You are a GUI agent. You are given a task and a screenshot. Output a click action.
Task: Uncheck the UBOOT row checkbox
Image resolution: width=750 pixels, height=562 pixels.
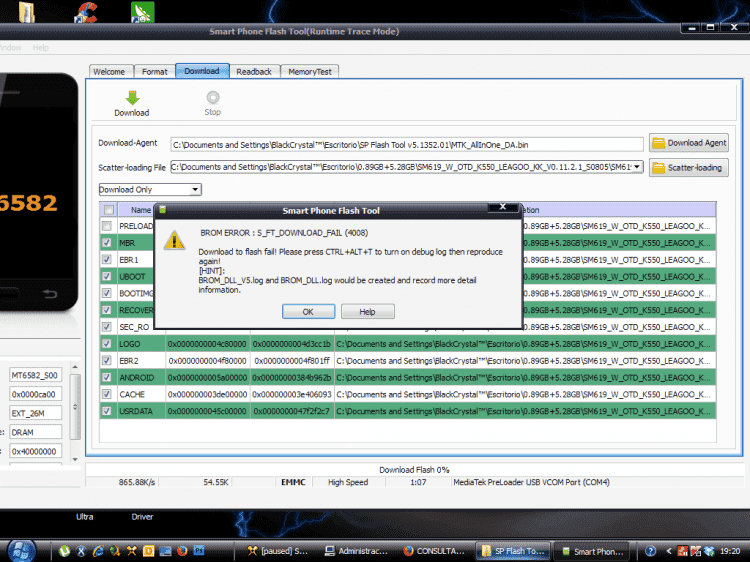107,276
